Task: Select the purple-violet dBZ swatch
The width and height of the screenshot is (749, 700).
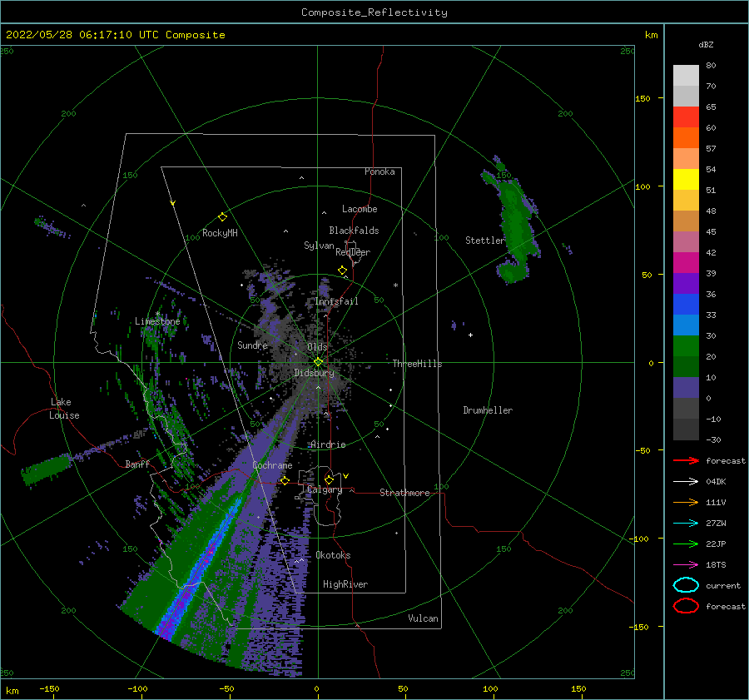Action: pos(686,283)
